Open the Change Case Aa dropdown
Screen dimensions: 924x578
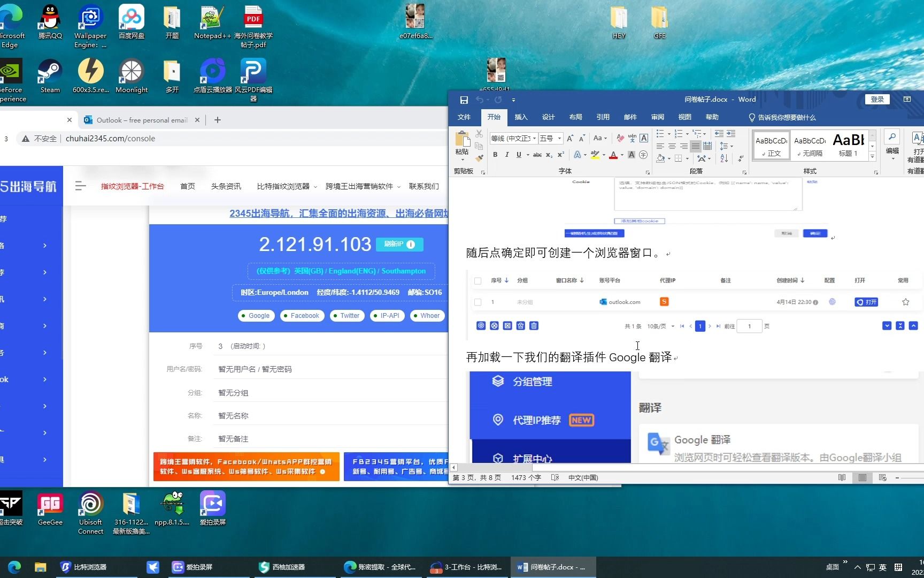click(x=600, y=138)
